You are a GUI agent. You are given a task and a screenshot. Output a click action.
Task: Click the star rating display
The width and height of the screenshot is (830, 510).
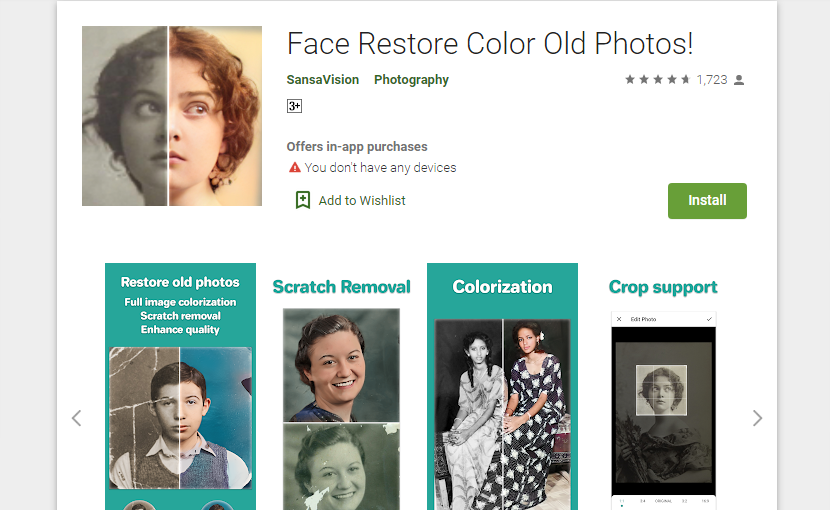tap(657, 79)
